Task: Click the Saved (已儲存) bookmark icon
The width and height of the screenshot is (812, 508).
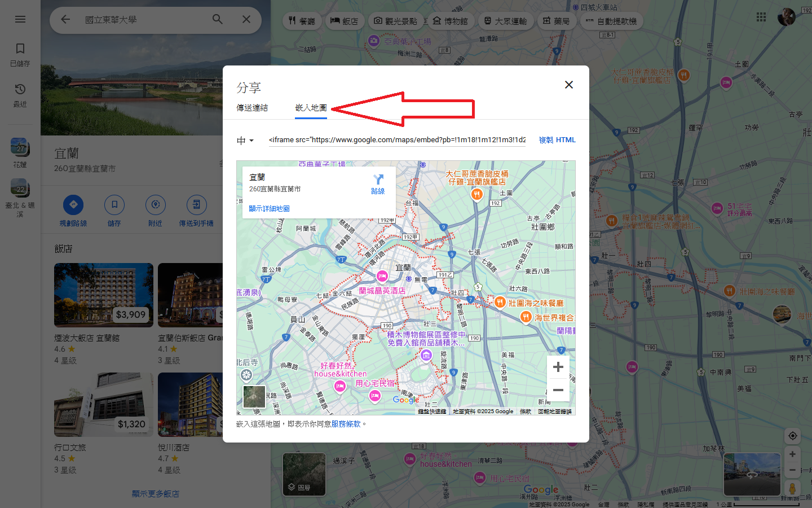Action: click(20, 49)
